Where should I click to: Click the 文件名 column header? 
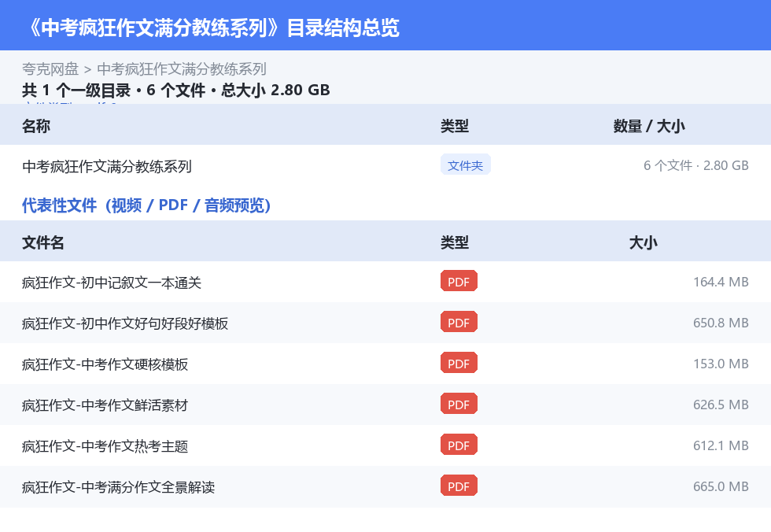pos(42,242)
